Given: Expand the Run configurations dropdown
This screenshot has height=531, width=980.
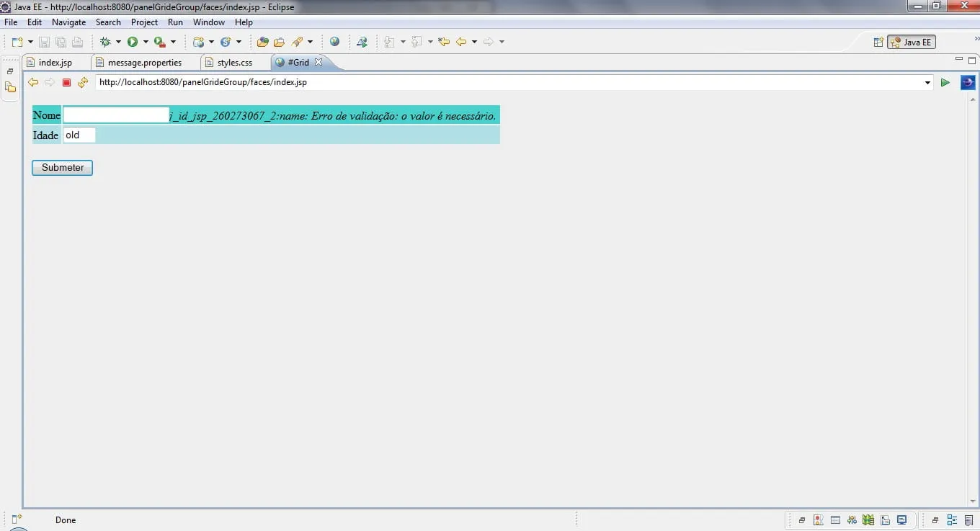Looking at the screenshot, I should coord(146,42).
